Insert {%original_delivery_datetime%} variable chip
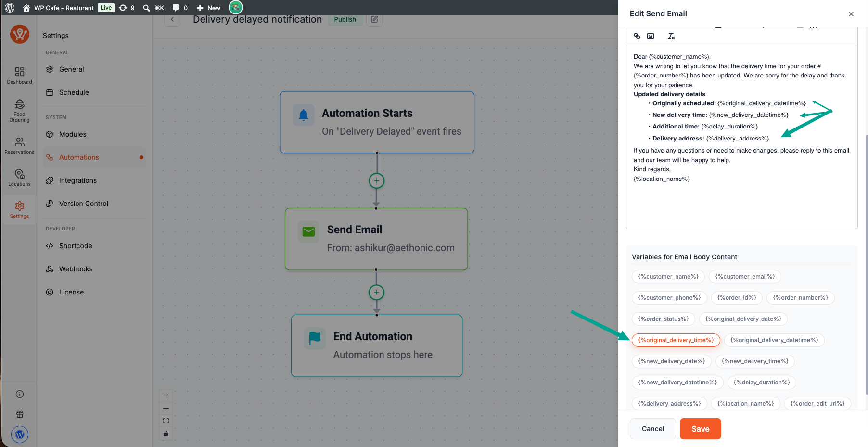This screenshot has height=447, width=868. click(774, 340)
